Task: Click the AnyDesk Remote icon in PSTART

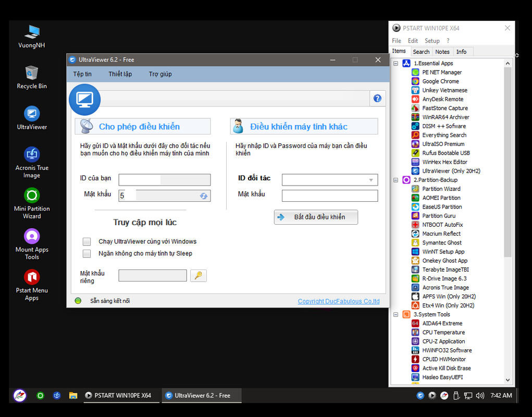Action: click(x=415, y=99)
